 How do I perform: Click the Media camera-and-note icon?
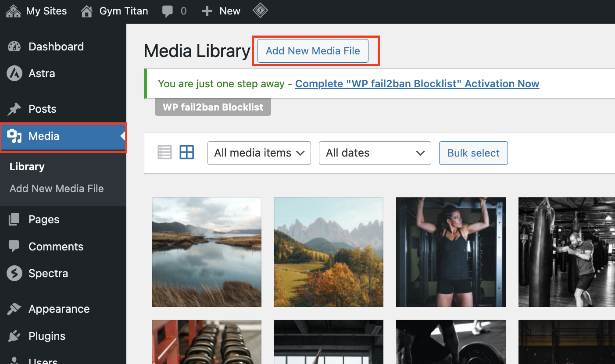(14, 136)
